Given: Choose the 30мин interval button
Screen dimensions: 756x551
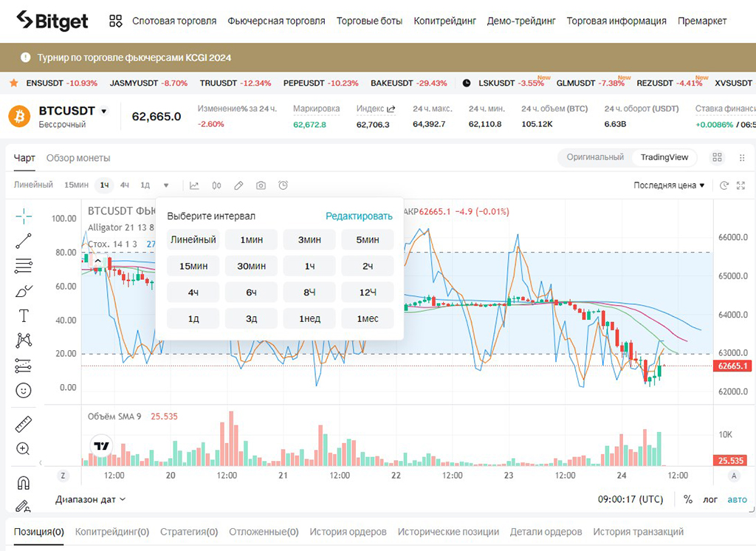Looking at the screenshot, I should click(252, 266).
